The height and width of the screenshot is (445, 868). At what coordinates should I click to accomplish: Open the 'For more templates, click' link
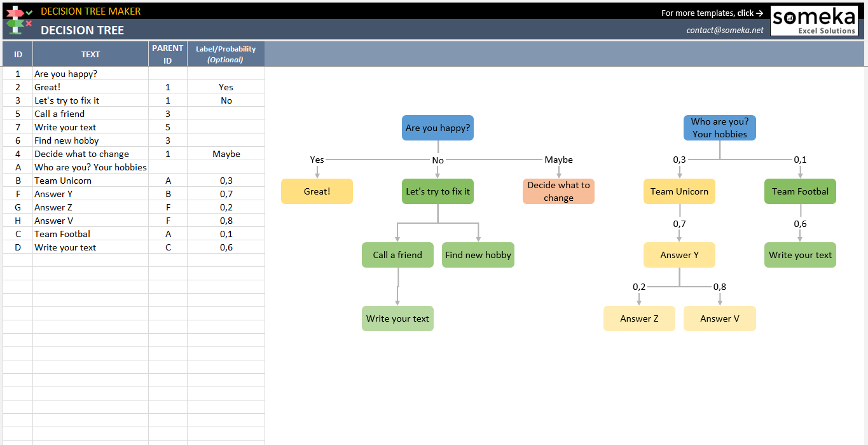click(712, 12)
